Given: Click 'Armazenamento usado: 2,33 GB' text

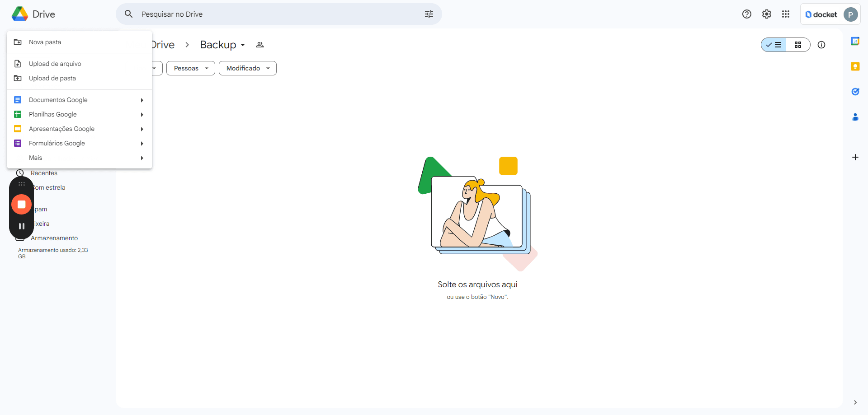Looking at the screenshot, I should [53, 253].
